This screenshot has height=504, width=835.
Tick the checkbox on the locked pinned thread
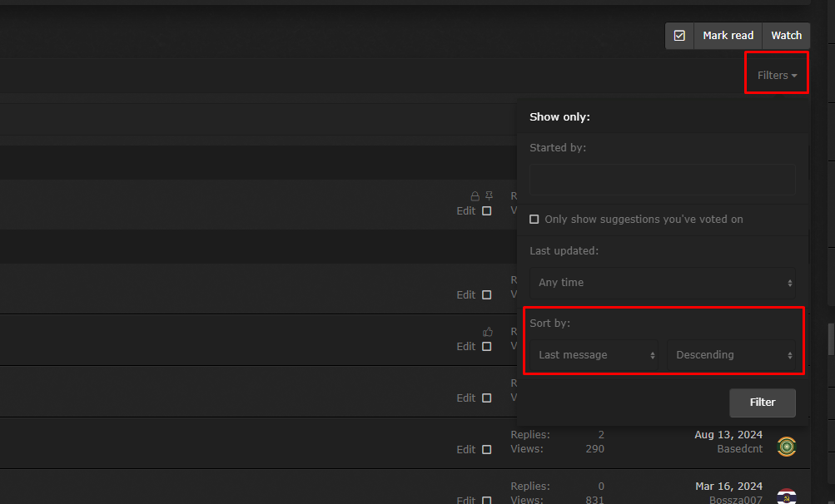point(487,210)
